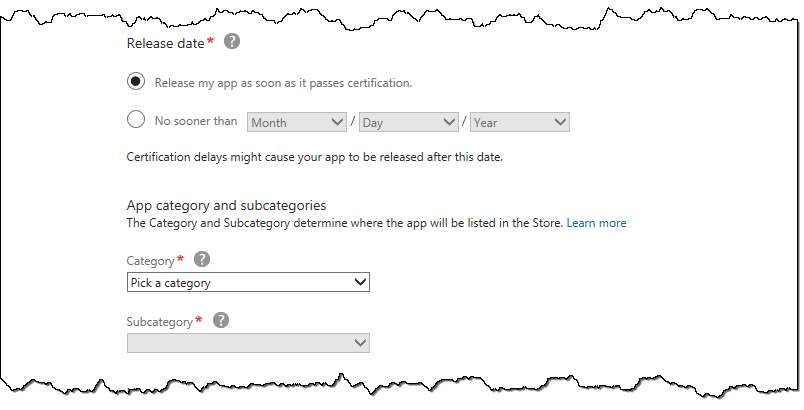Click the "No sooner than" label text
The width and height of the screenshot is (804, 410).
click(x=196, y=121)
